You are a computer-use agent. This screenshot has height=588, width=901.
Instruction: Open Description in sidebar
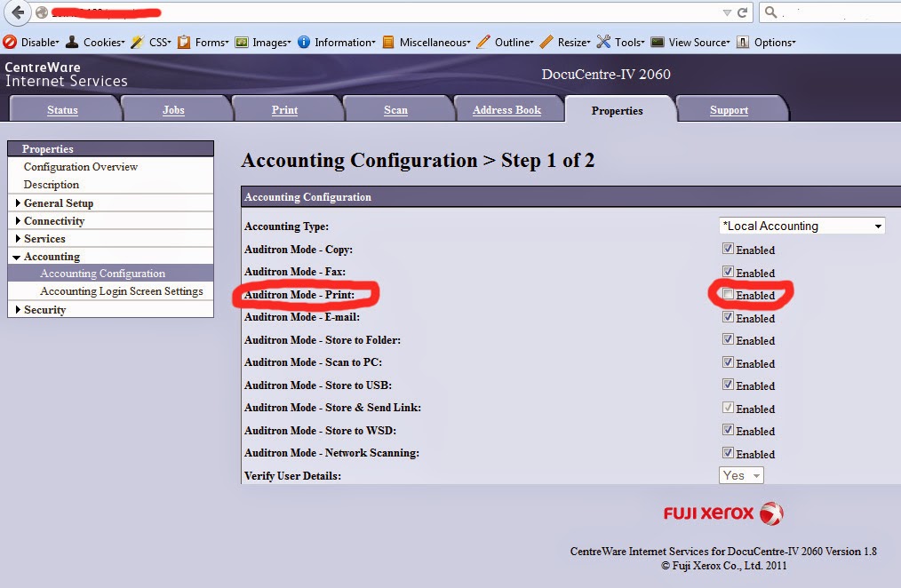tap(52, 185)
